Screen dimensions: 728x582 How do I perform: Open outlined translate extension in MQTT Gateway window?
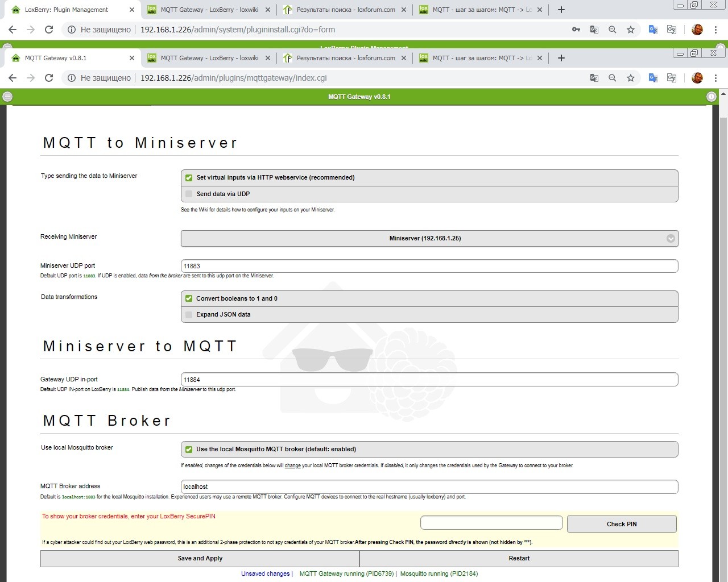(x=672, y=78)
